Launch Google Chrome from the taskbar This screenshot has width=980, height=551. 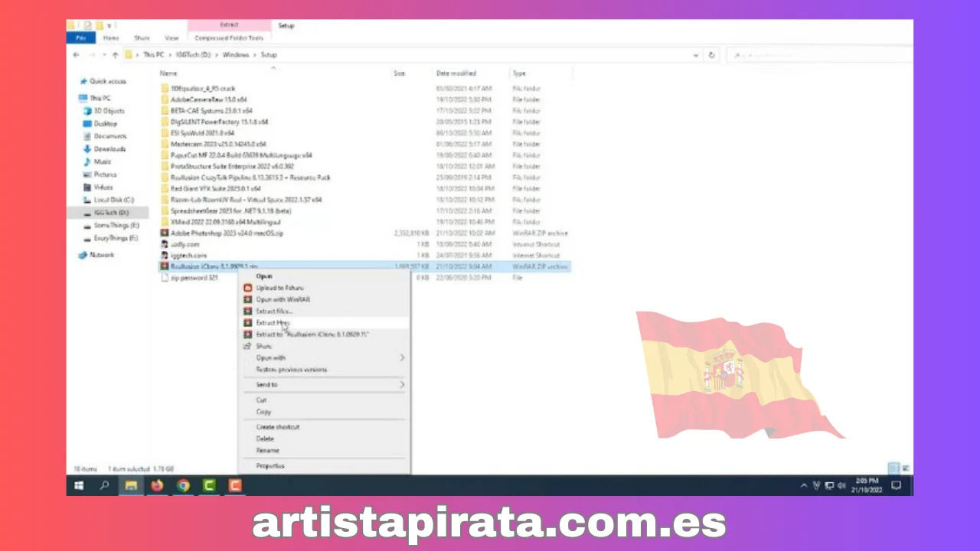(x=183, y=485)
